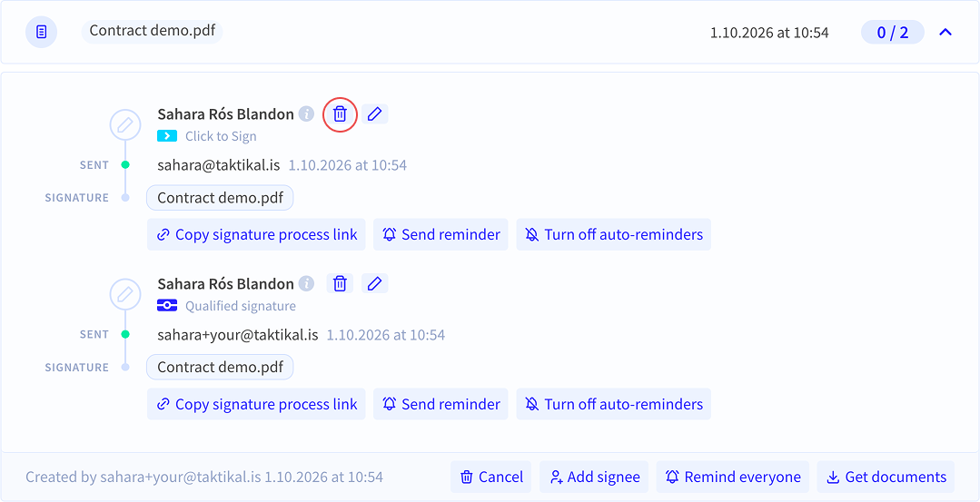This screenshot has height=502, width=980.
Task: Cancel the signing process
Action: [x=491, y=477]
